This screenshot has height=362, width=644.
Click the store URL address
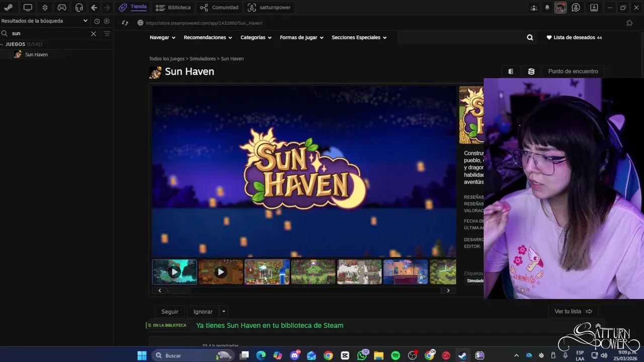coord(204,23)
